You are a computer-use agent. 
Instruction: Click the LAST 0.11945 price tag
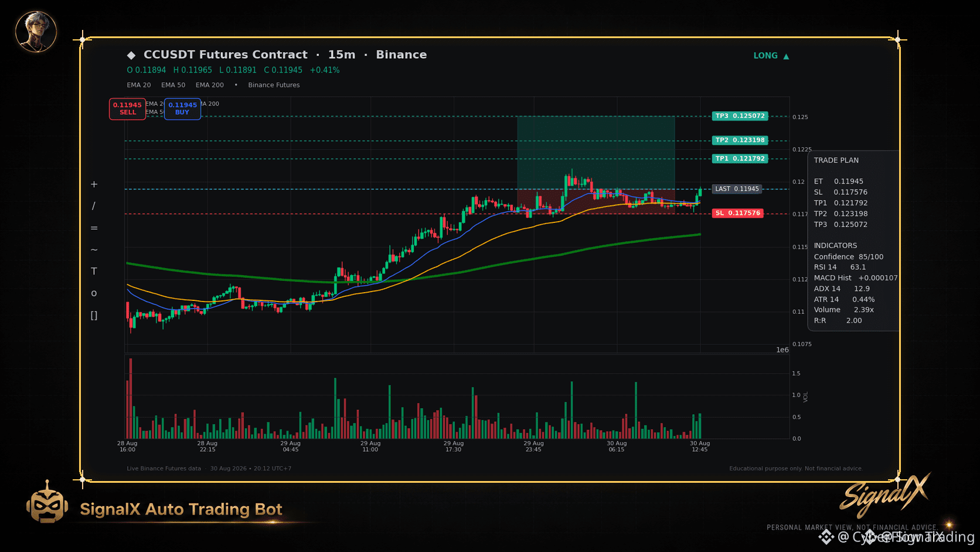coord(737,189)
